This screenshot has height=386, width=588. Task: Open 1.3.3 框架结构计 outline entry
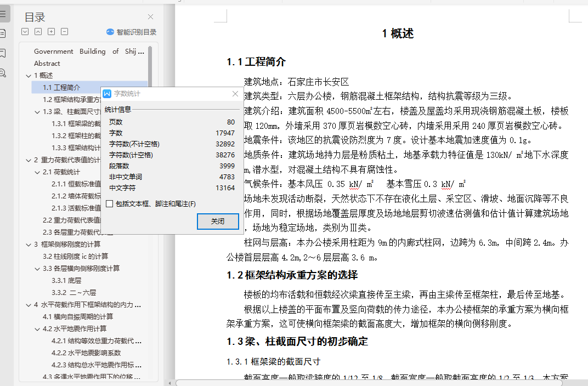[x=76, y=147]
